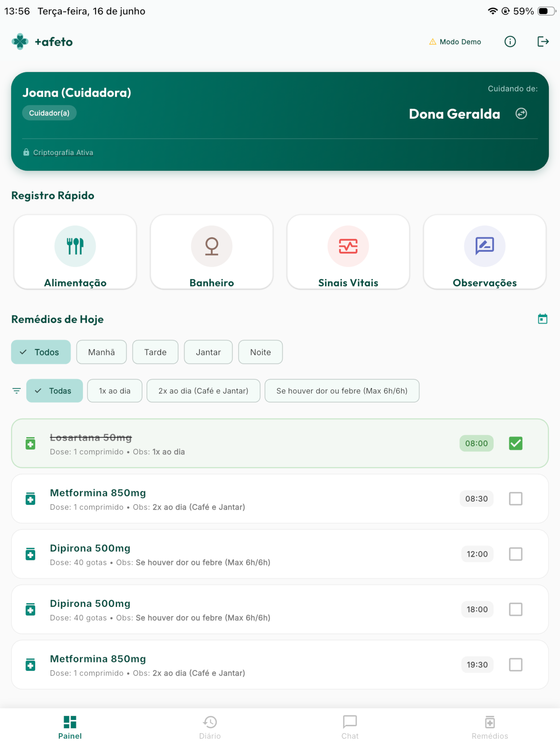This screenshot has height=747, width=560.
Task: Check Metformina 850mg at 08:30
Action: (x=515, y=499)
